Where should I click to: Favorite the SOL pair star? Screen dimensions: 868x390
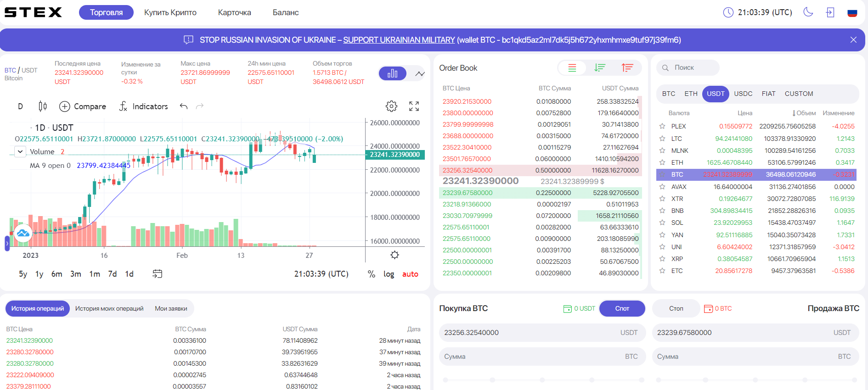click(662, 223)
